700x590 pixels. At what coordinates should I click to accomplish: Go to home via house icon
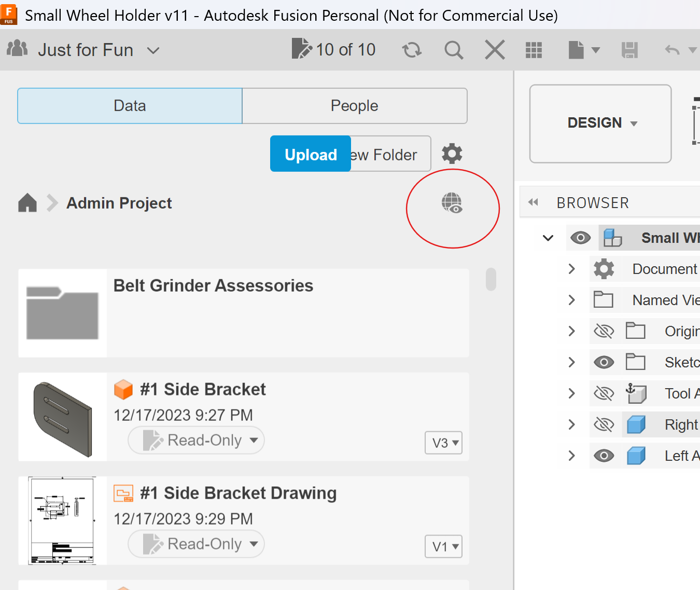(x=27, y=203)
